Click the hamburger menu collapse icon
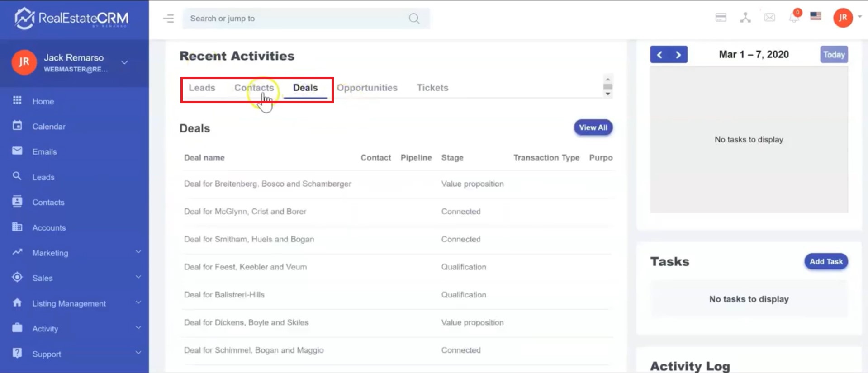This screenshot has width=868, height=373. 168,19
